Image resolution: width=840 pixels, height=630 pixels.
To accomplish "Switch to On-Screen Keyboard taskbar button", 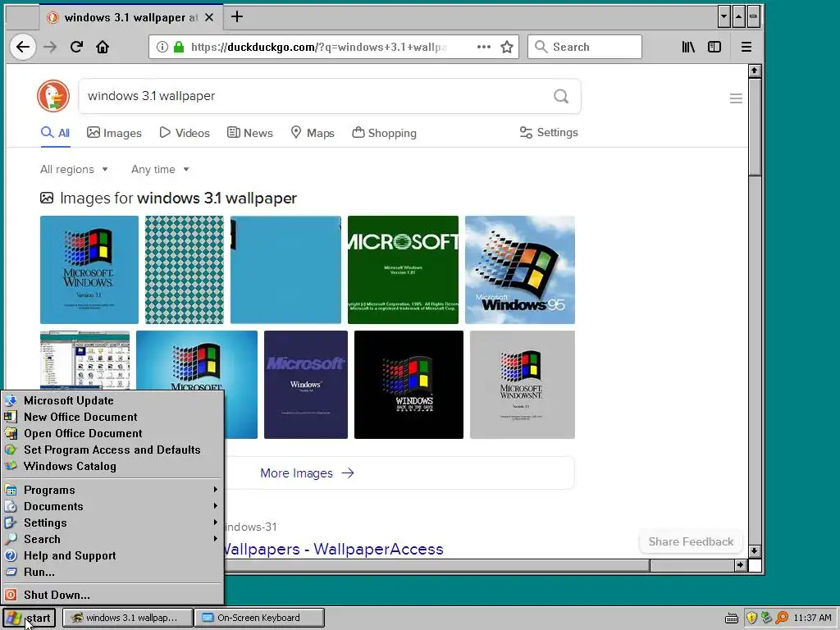I will 258,618.
